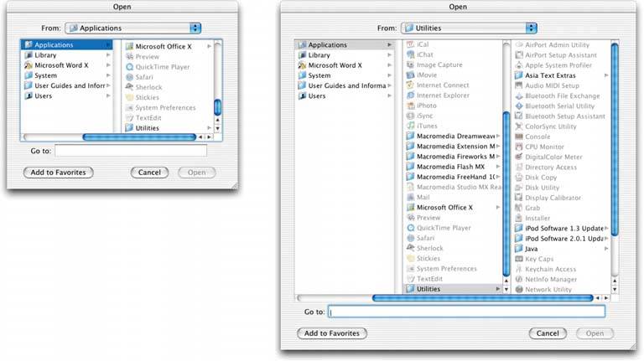Viewport: 644px width, 361px height.
Task: Expand Java folder arrow in Utilities column
Action: click(x=606, y=249)
